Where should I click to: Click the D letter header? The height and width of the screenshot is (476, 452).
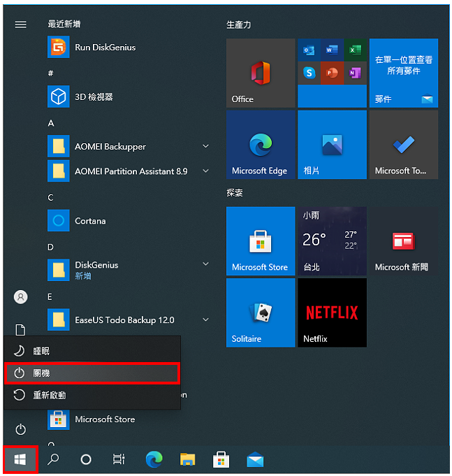[51, 247]
